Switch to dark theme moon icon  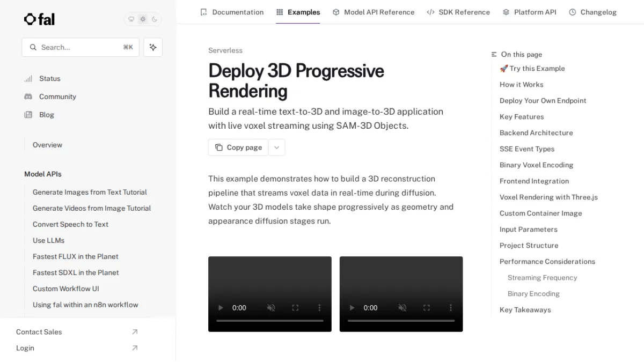tap(155, 19)
